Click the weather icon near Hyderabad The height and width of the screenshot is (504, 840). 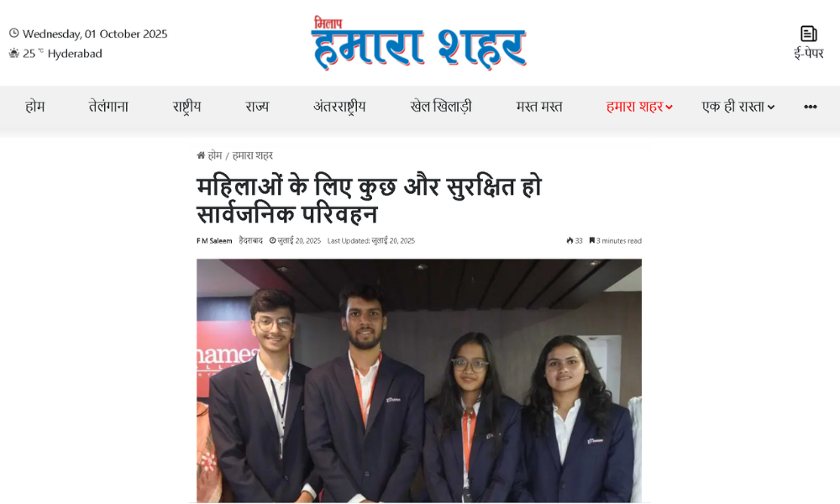point(14,53)
